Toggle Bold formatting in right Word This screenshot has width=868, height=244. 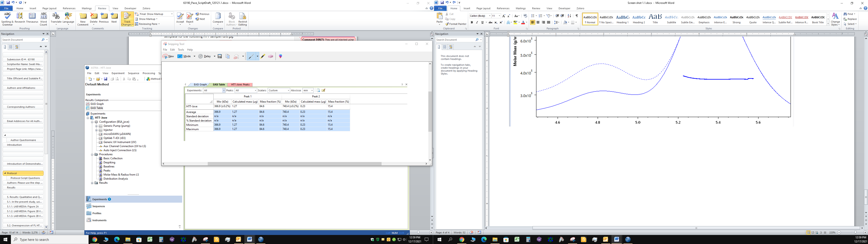click(472, 23)
